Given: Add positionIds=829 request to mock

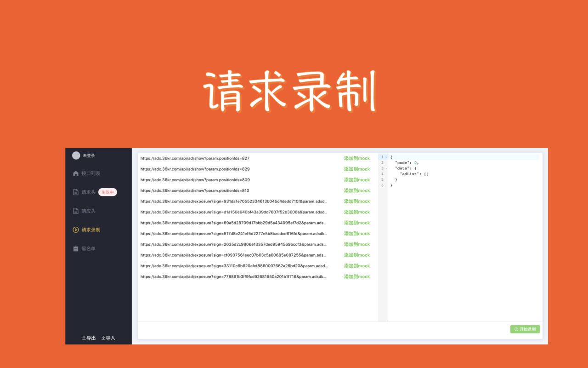Looking at the screenshot, I should click(x=357, y=169).
